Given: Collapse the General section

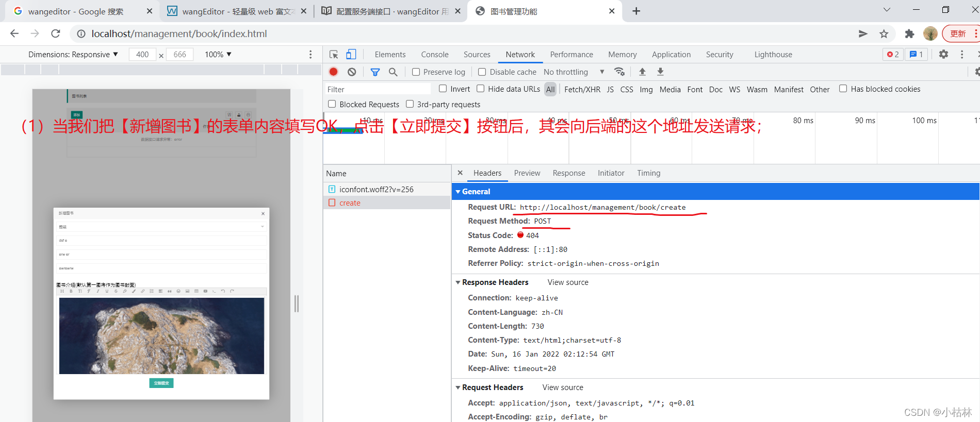Looking at the screenshot, I should tap(458, 192).
